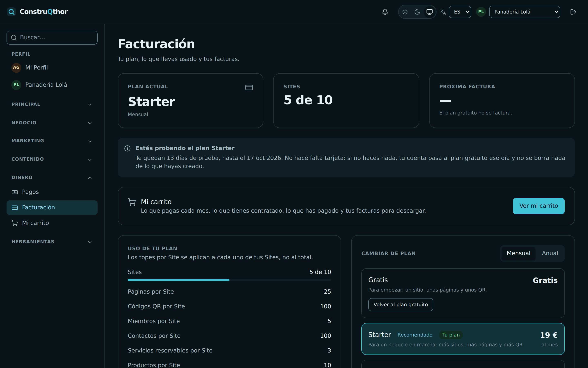Viewport: 588px width, 368px height.
Task: Click the Facturación card icon in sidebar
Action: point(15,208)
